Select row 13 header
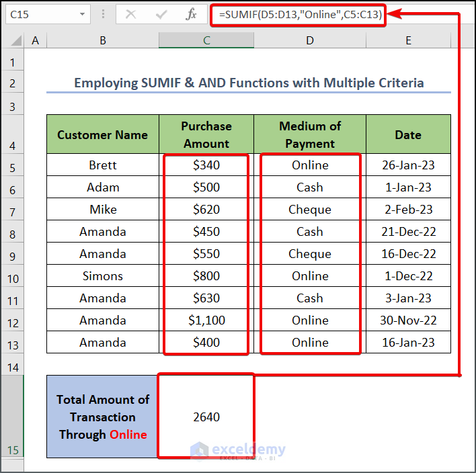Screen dimensions: 476x473 tap(13, 342)
